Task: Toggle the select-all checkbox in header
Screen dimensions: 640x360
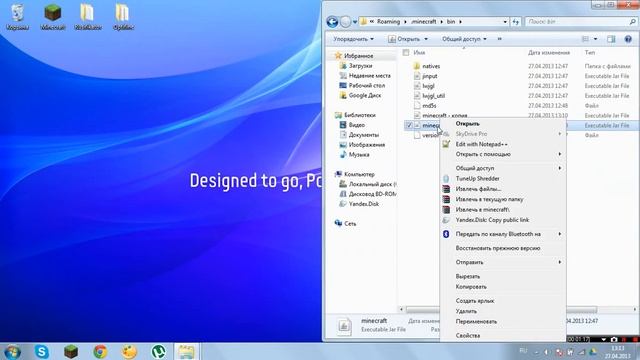Action: click(406, 53)
